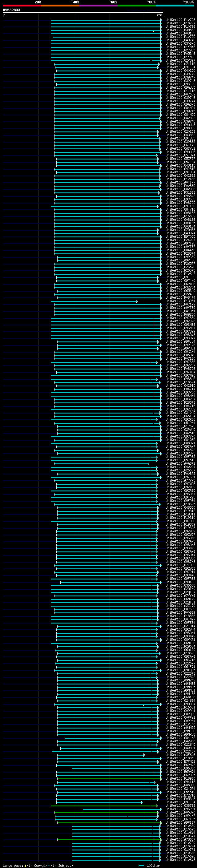Open hit UniRef100_P08135
This screenshot has width=197, height=868.
click(180, 33)
